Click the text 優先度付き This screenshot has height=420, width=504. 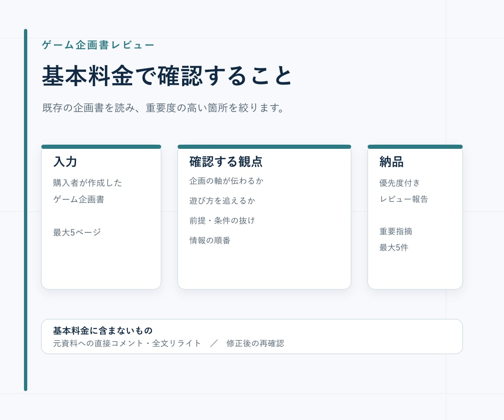click(x=399, y=183)
